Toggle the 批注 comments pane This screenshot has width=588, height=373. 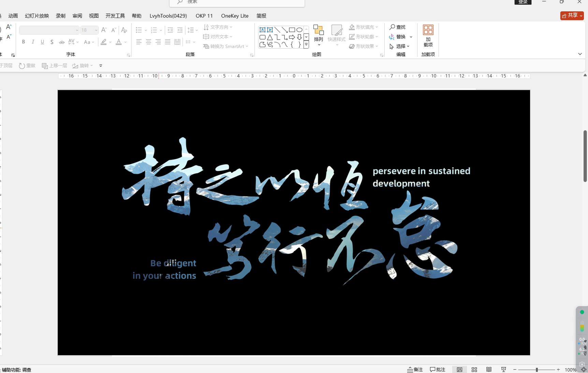[438, 370]
